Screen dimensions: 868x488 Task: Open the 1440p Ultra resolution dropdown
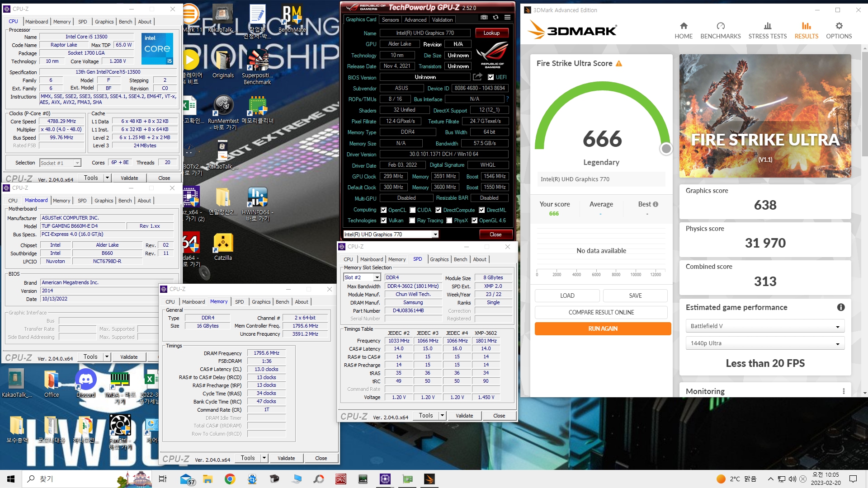pyautogui.click(x=765, y=343)
